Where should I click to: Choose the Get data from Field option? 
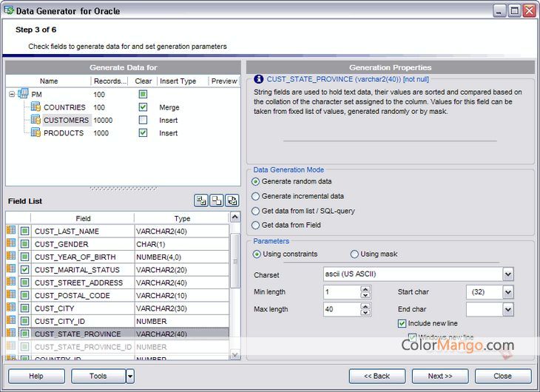[x=255, y=226]
